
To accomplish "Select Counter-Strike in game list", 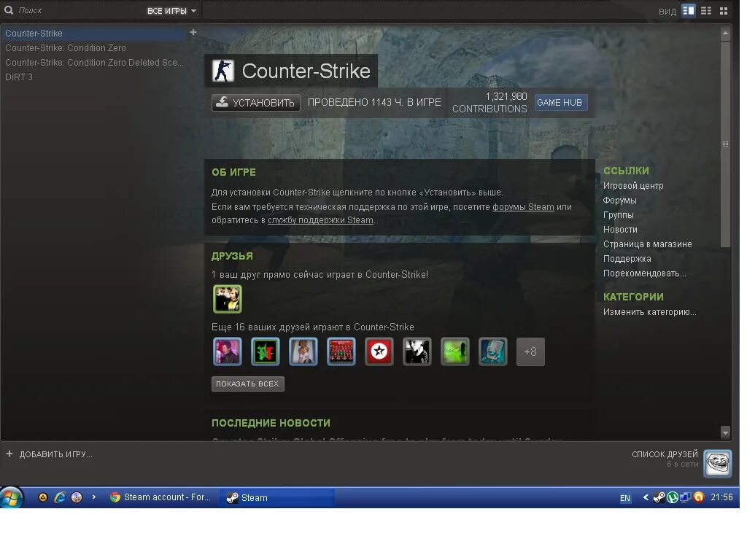I will coord(93,34).
